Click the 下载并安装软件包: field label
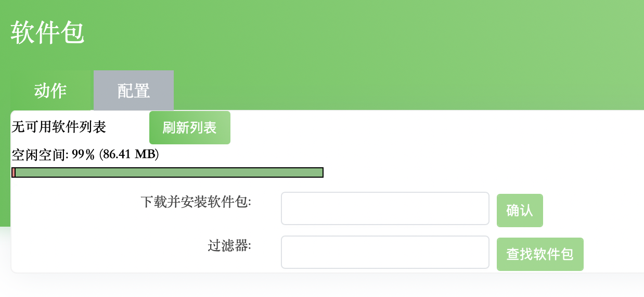This screenshot has height=297, width=644. pos(196,202)
